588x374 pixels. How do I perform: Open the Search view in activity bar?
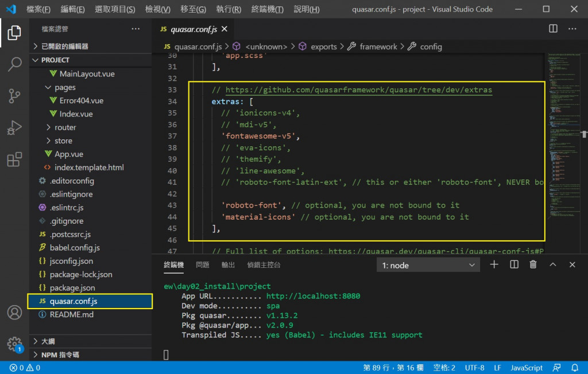[14, 64]
